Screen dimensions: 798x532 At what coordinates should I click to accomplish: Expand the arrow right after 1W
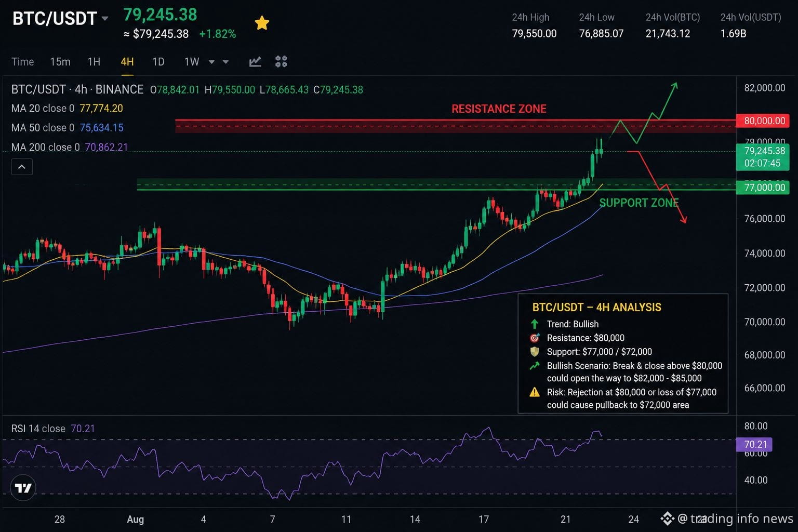click(x=211, y=62)
